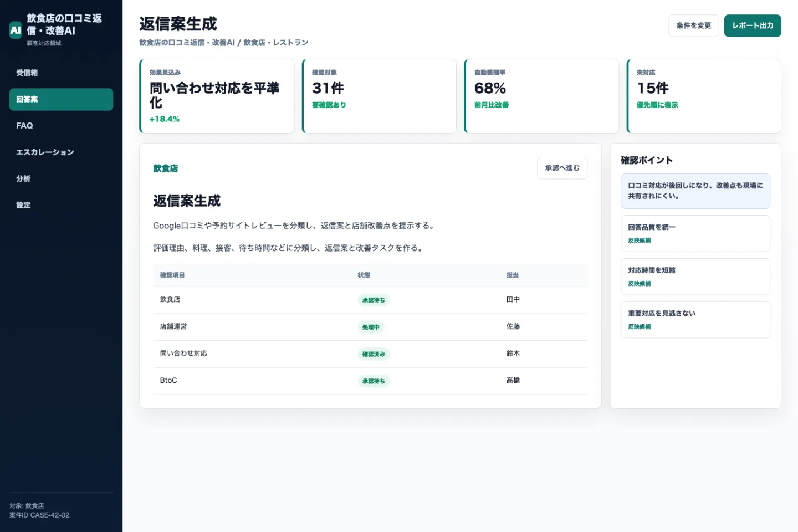The height and width of the screenshot is (532, 798).
Task: Click assignee 佐藤 in the table
Action: [x=513, y=326]
